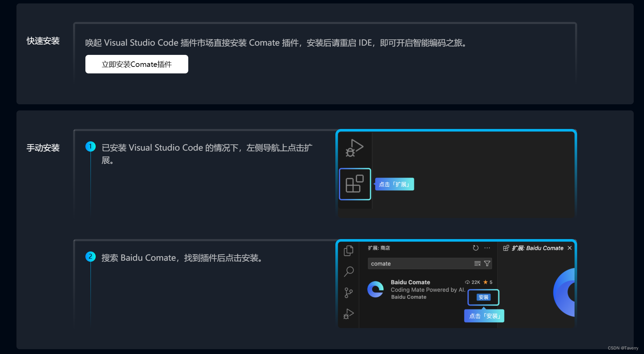Click the clear search results icon
644x354 pixels.
pos(477,263)
